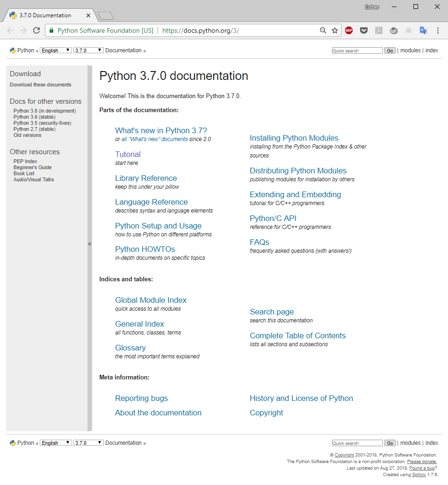Open the General Index link
Screen dimensions: 448x485
click(x=140, y=324)
